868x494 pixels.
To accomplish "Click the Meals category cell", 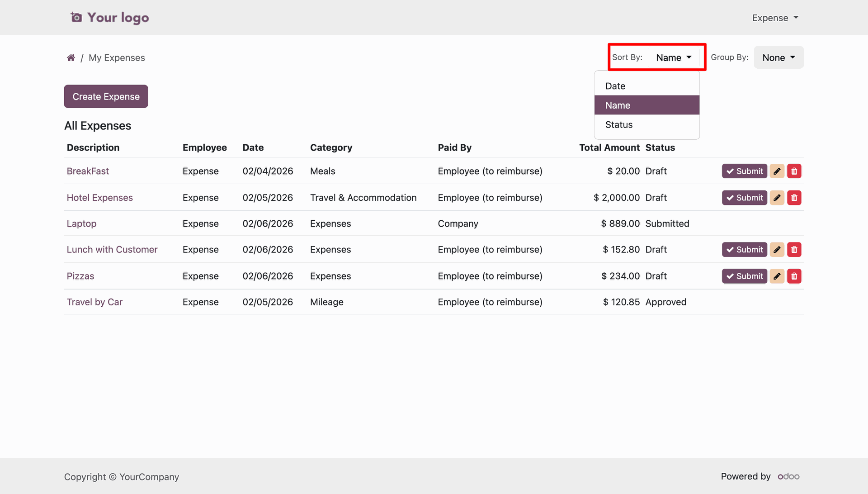I will point(322,171).
